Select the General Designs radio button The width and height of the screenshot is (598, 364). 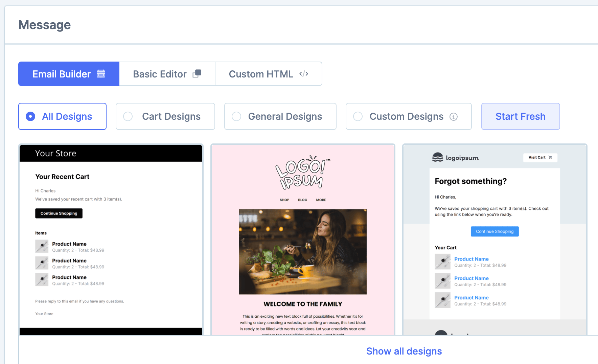pyautogui.click(x=236, y=116)
